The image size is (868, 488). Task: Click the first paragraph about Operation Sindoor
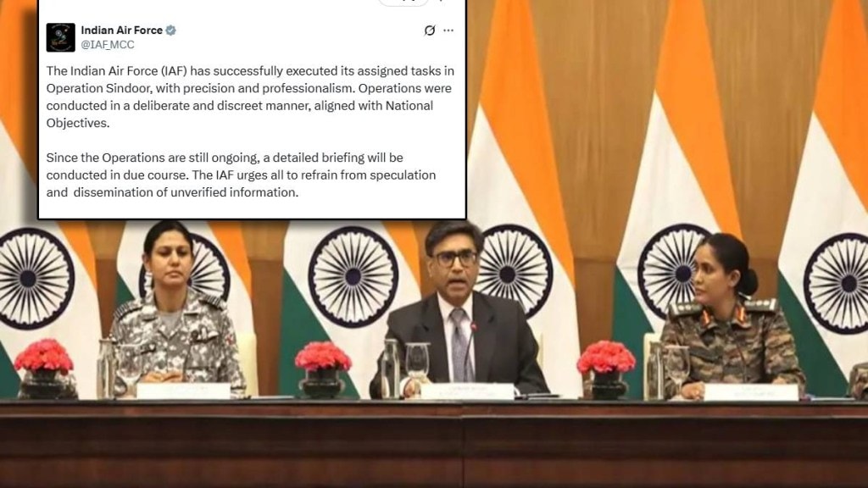(250, 97)
